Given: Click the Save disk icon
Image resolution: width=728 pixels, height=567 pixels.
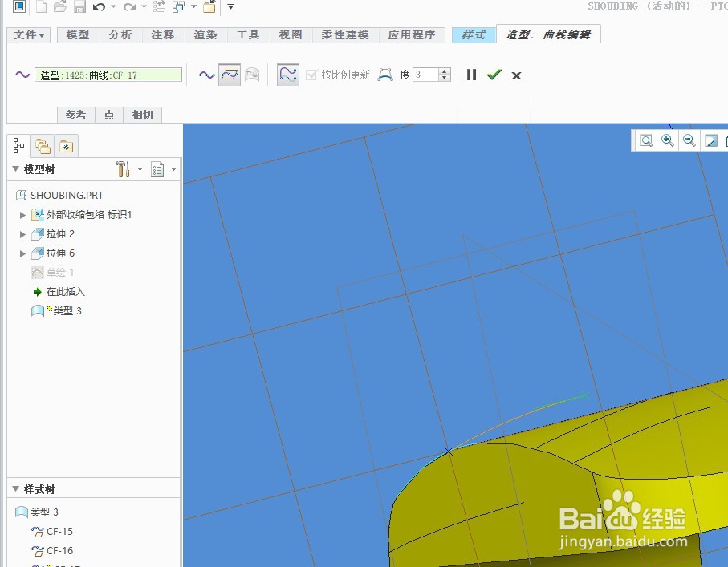Looking at the screenshot, I should tap(79, 6).
